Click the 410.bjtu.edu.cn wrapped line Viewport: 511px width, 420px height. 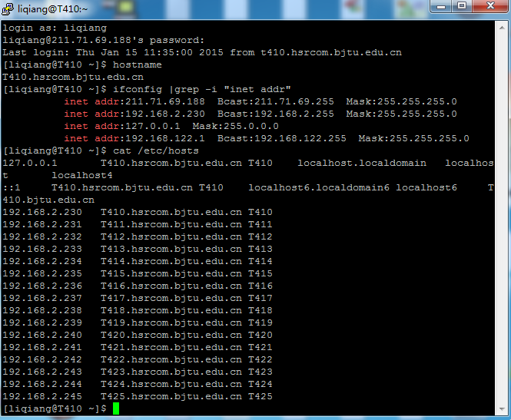click(48, 200)
